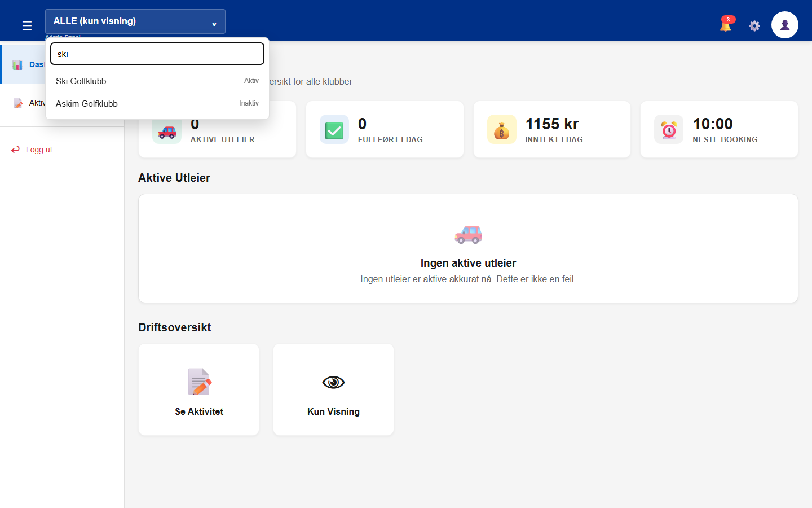812x508 pixels.
Task: Toggle the Kun Visning eye card
Action: click(333, 389)
